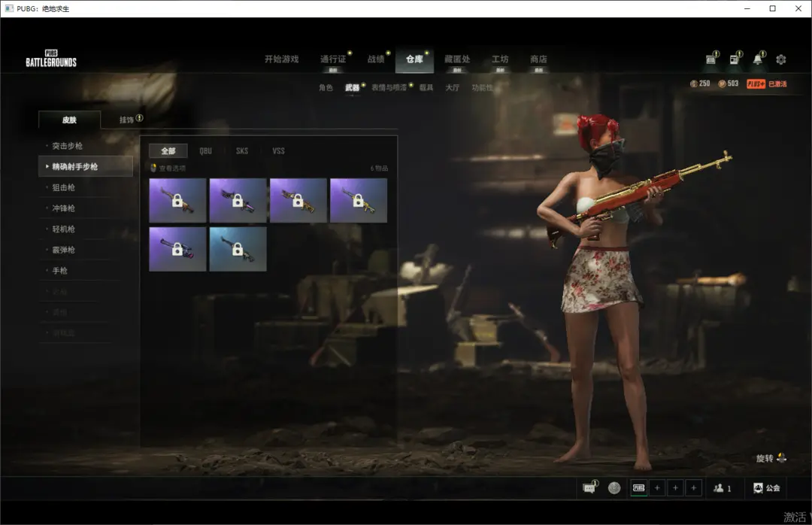Select the last locked skin in top row
812x525 pixels.
click(359, 201)
